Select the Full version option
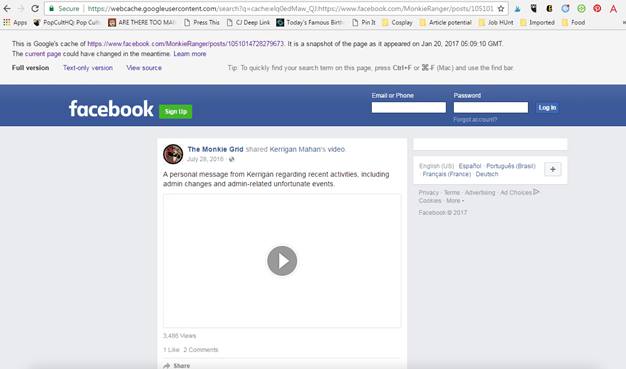 point(30,68)
